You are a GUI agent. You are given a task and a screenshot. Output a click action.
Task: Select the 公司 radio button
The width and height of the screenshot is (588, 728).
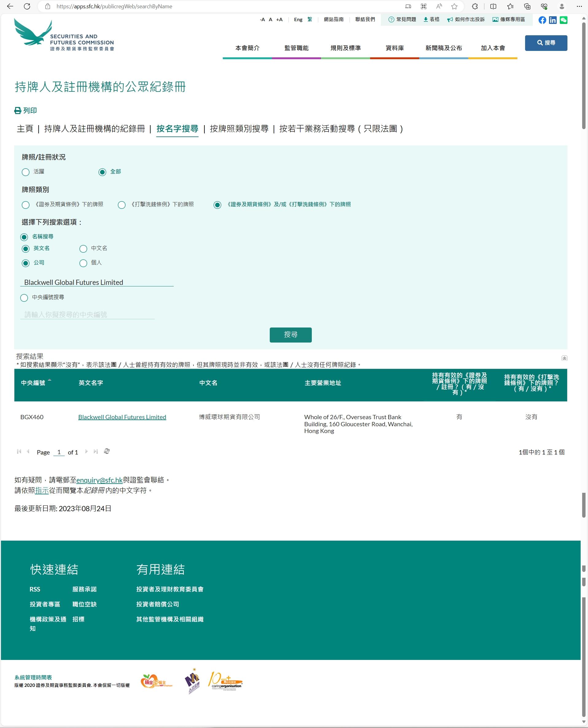[x=25, y=263]
